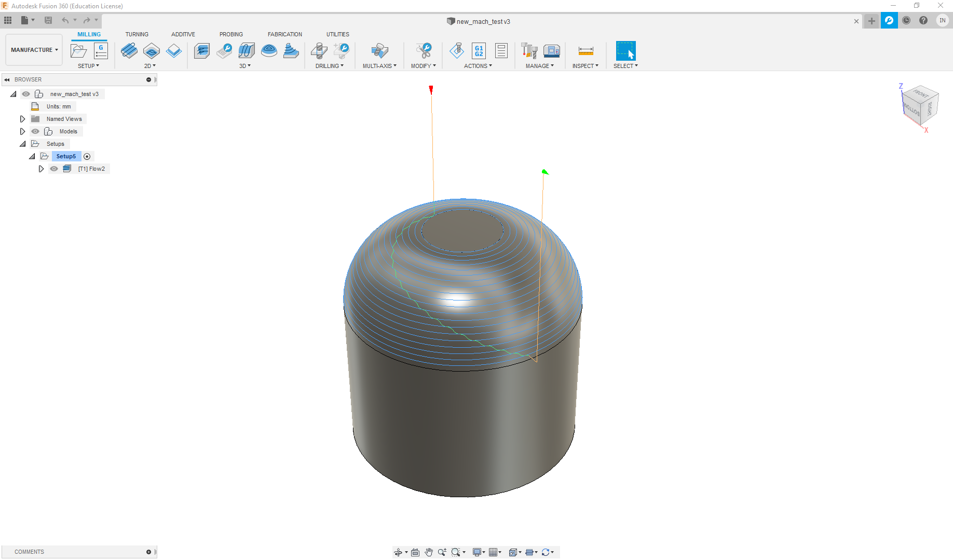Expand the Flow2 operation node
This screenshot has width=953, height=560.
pos(41,169)
